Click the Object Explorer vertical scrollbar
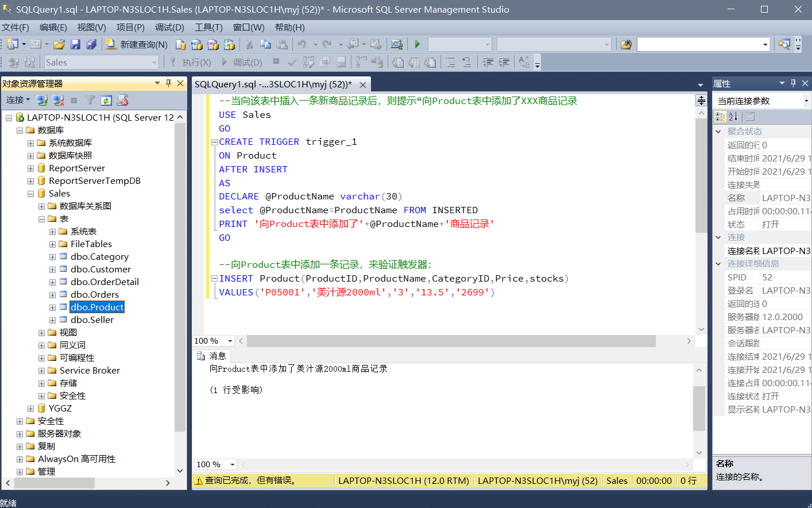Viewport: 812px width, 508px height. coord(180,276)
